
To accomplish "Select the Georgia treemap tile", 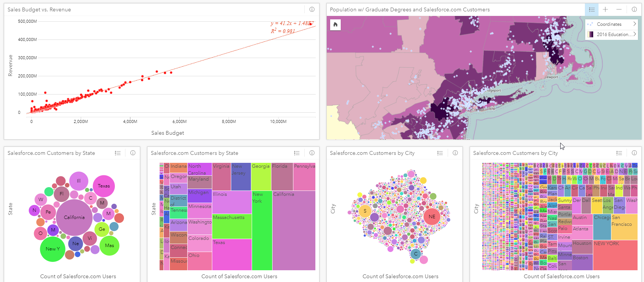I will click(261, 176).
